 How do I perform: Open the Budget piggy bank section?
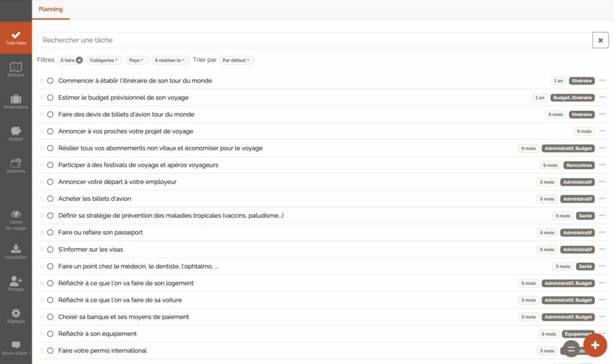coord(16,134)
